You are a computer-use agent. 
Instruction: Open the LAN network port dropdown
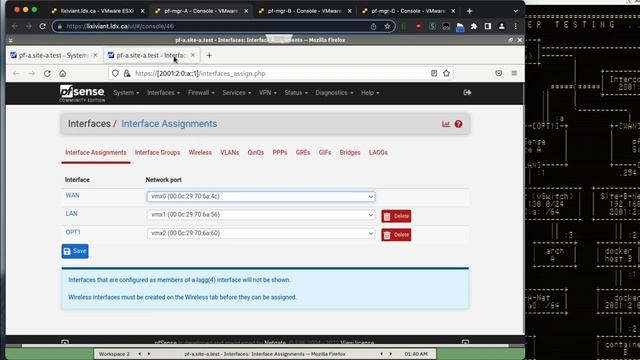[x=261, y=215]
